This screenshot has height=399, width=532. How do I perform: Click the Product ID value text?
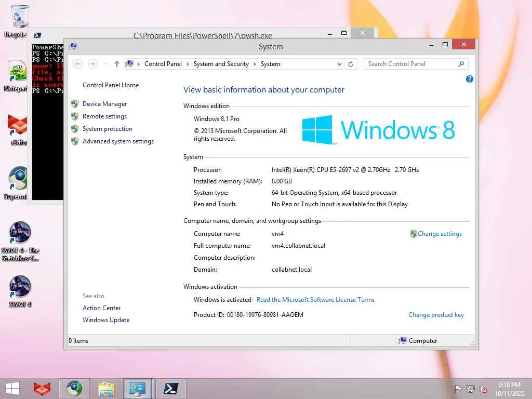click(x=265, y=315)
